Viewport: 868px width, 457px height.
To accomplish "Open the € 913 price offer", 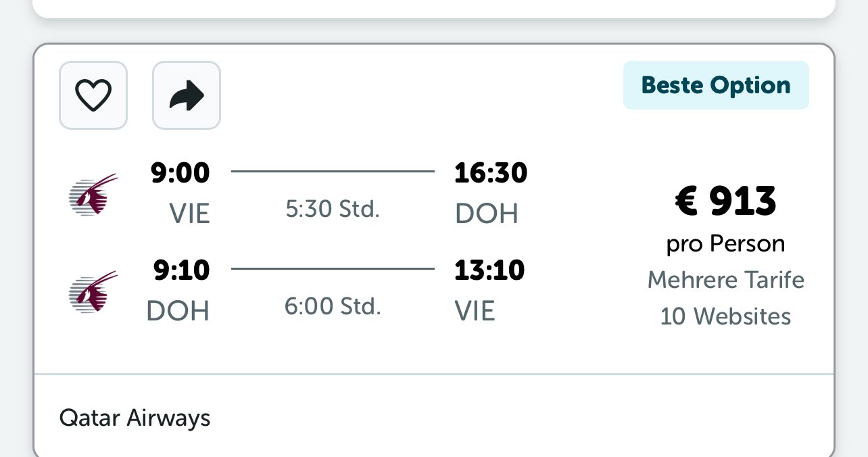I will [726, 201].
